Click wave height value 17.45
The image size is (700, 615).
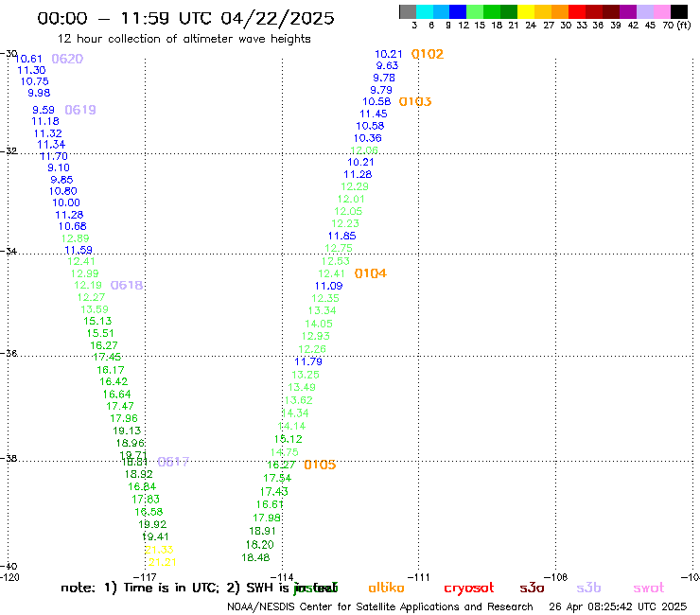(x=107, y=357)
